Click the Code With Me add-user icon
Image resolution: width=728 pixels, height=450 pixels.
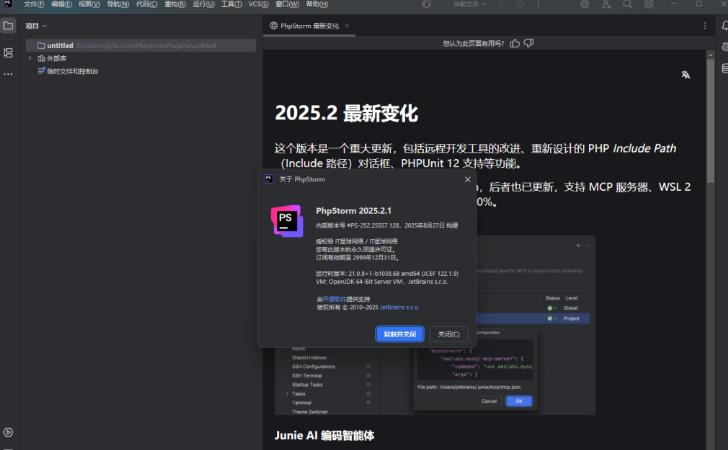pos(606,4)
